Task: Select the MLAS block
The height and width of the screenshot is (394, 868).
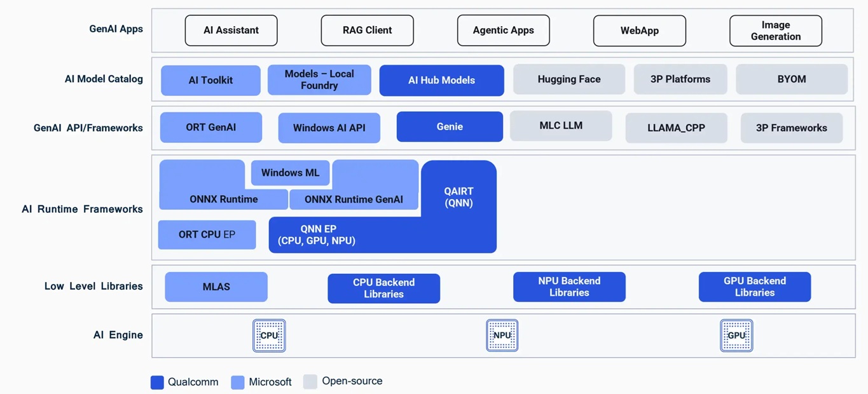Action: (x=216, y=287)
